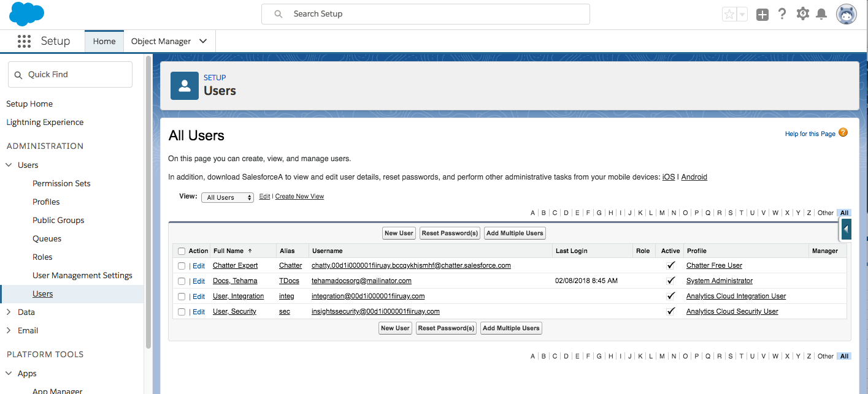
Task: Check the box for Chatter Expert row
Action: (x=182, y=266)
